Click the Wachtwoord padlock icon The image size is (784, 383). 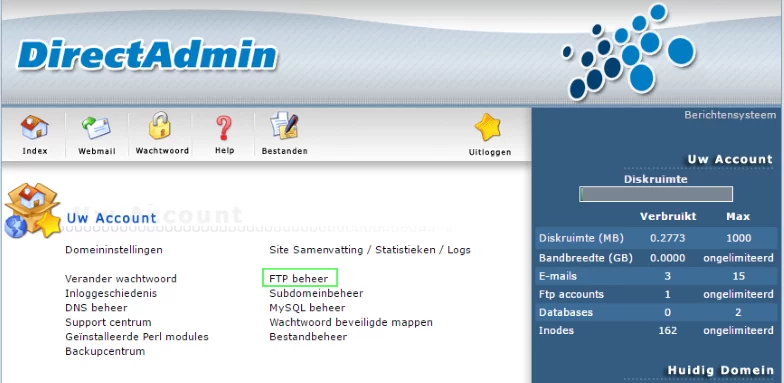tap(160, 126)
